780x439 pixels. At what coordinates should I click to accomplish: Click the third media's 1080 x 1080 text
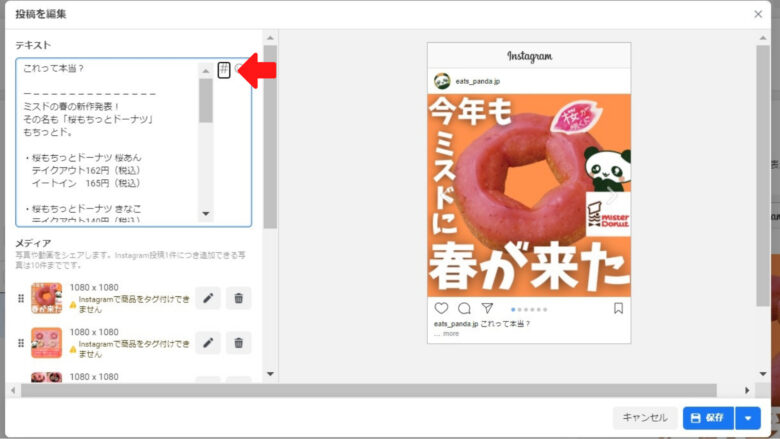(94, 377)
